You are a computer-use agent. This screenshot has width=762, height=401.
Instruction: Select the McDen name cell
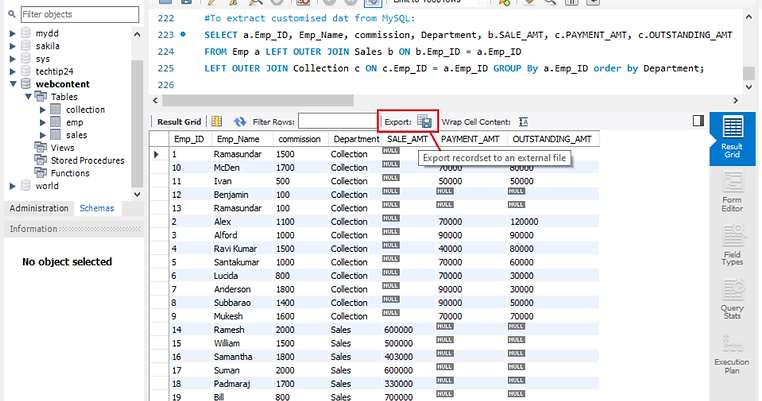[x=242, y=168]
